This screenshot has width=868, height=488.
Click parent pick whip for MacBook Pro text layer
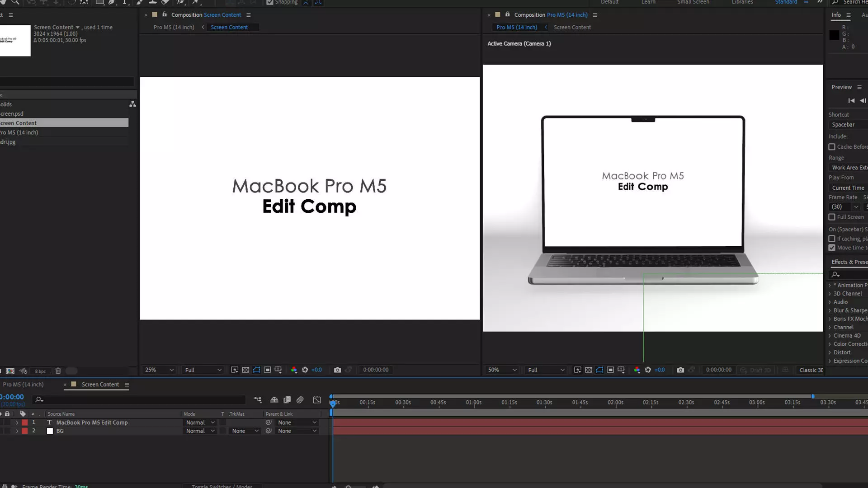pos(269,422)
